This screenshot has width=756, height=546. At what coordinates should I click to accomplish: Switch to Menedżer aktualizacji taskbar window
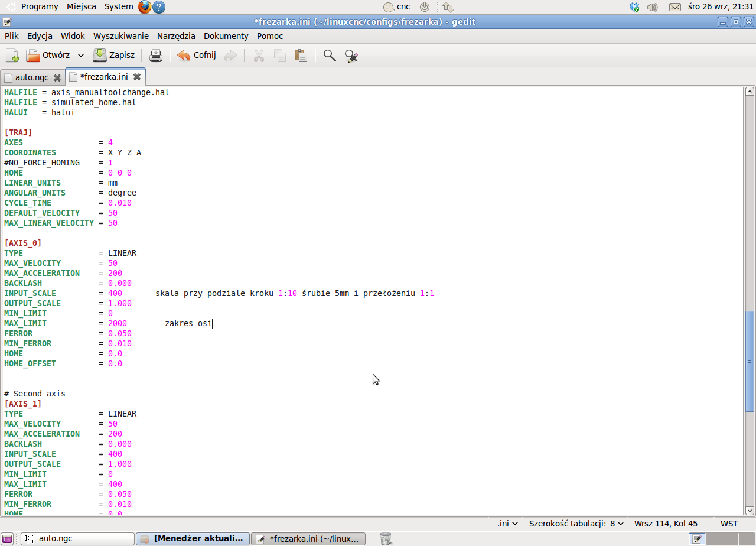click(x=193, y=539)
